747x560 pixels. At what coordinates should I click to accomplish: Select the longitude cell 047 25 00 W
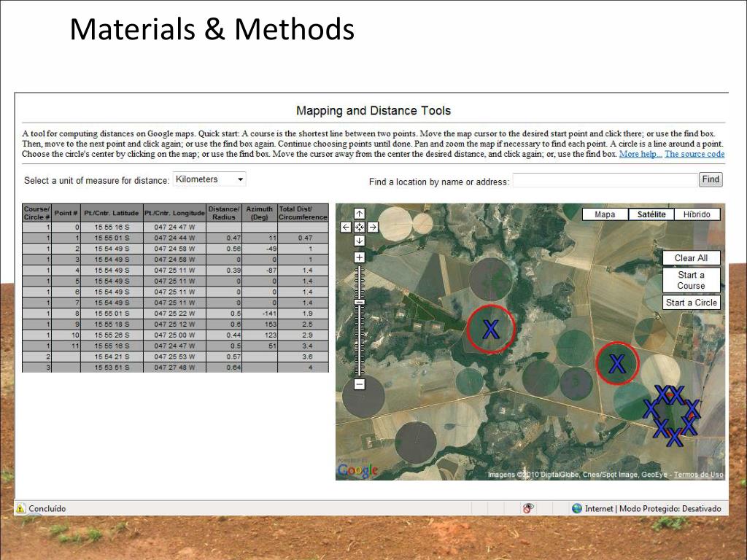[174, 335]
